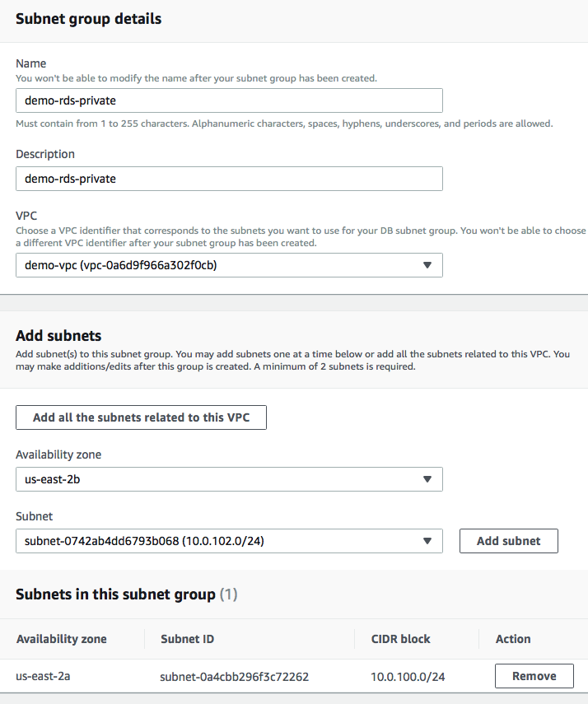The width and height of the screenshot is (588, 704).
Task: Click the Name input field
Action: (x=229, y=100)
